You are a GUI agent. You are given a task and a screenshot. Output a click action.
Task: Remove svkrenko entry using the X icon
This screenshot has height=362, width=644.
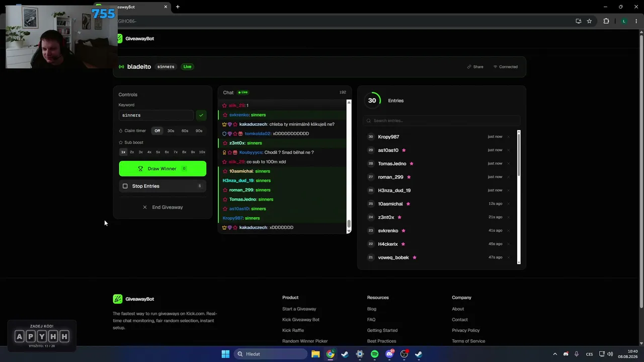point(508,230)
